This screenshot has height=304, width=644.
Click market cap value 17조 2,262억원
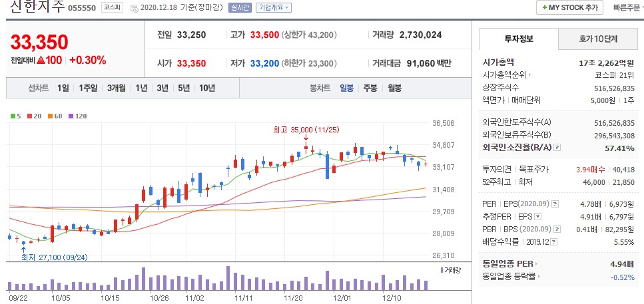[607, 63]
